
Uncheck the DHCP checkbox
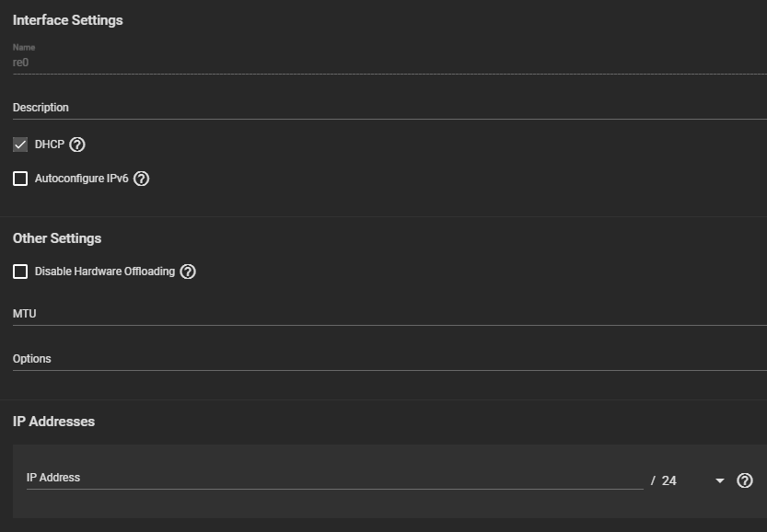[20, 145]
